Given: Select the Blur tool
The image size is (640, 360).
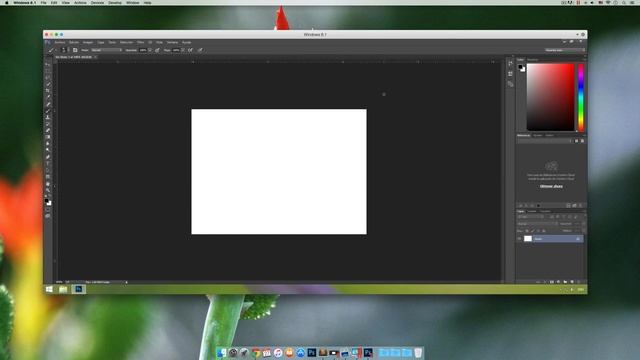Looking at the screenshot, I should [48, 143].
